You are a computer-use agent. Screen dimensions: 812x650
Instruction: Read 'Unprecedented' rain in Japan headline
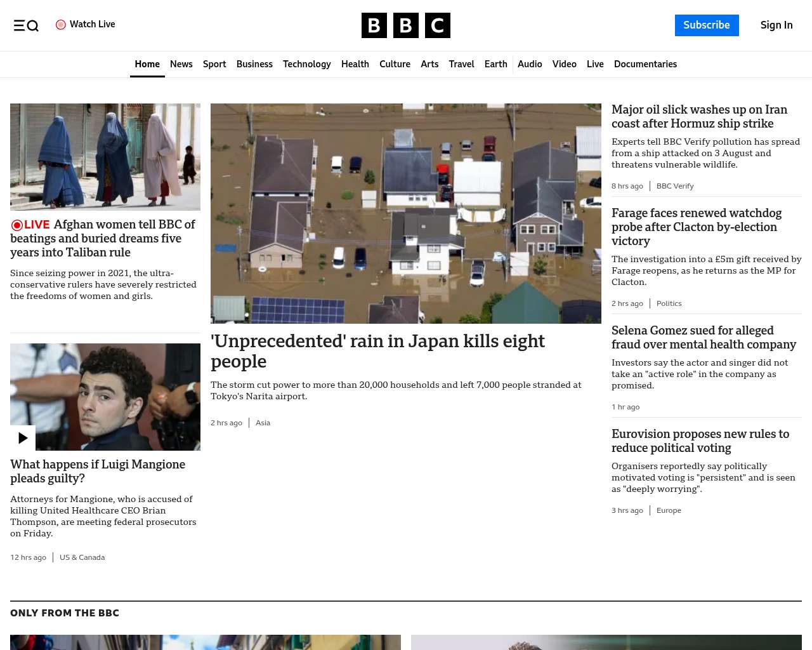[x=377, y=351]
